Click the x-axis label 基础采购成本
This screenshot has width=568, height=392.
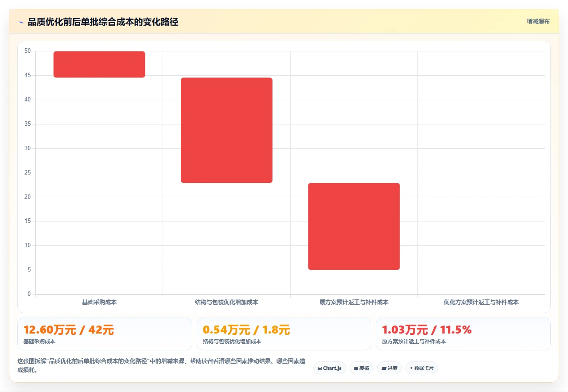pyautogui.click(x=99, y=302)
